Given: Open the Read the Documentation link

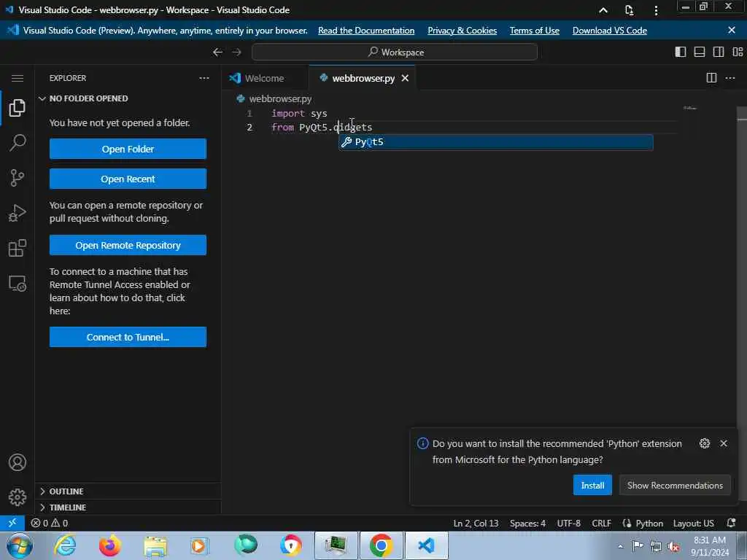Looking at the screenshot, I should tap(366, 31).
